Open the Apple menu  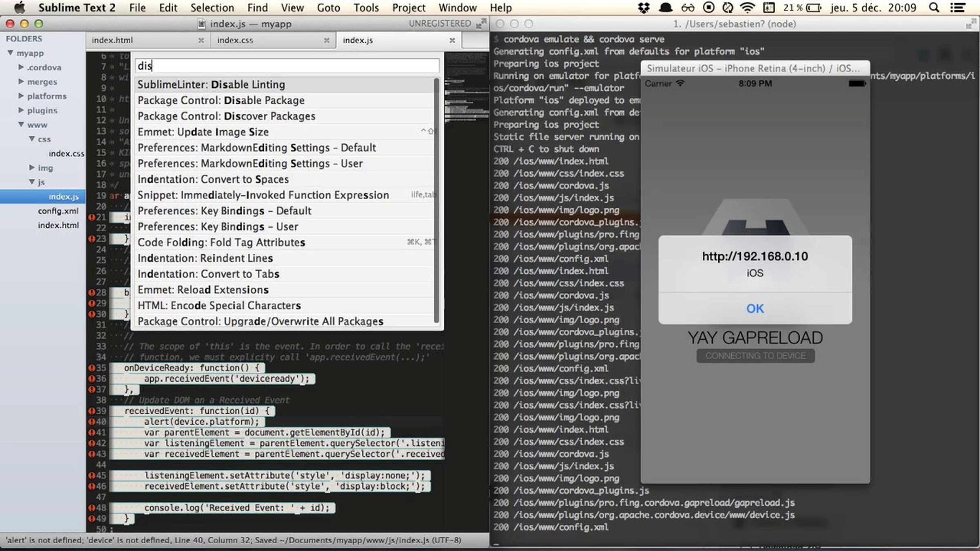tap(19, 7)
